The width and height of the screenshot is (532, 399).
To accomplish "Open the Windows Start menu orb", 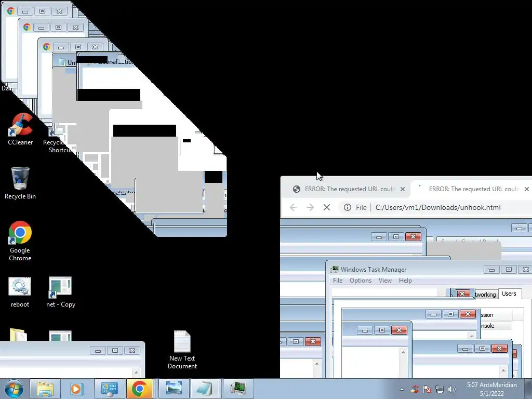I will coord(14,389).
